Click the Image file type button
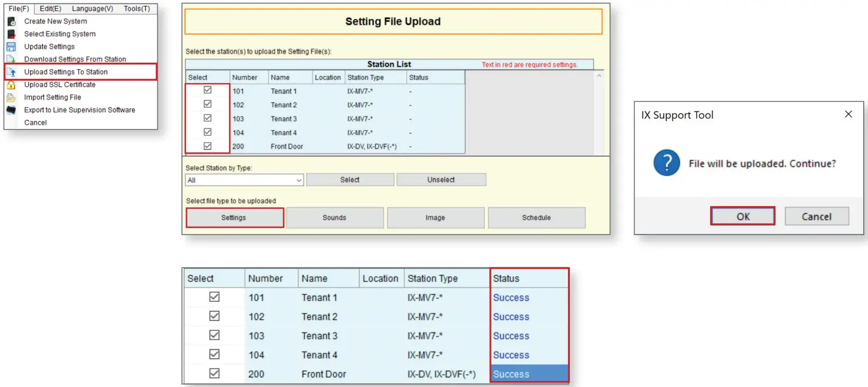This screenshot has width=868, height=387. (436, 218)
